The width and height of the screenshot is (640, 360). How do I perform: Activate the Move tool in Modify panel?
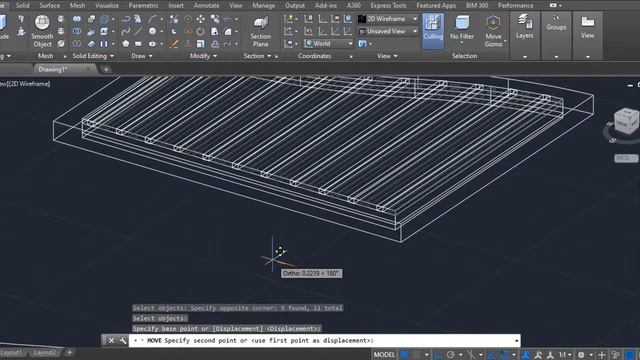[x=200, y=19]
